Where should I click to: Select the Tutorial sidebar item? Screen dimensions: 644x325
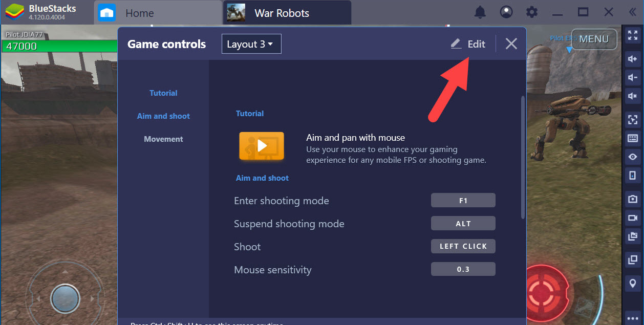point(163,93)
